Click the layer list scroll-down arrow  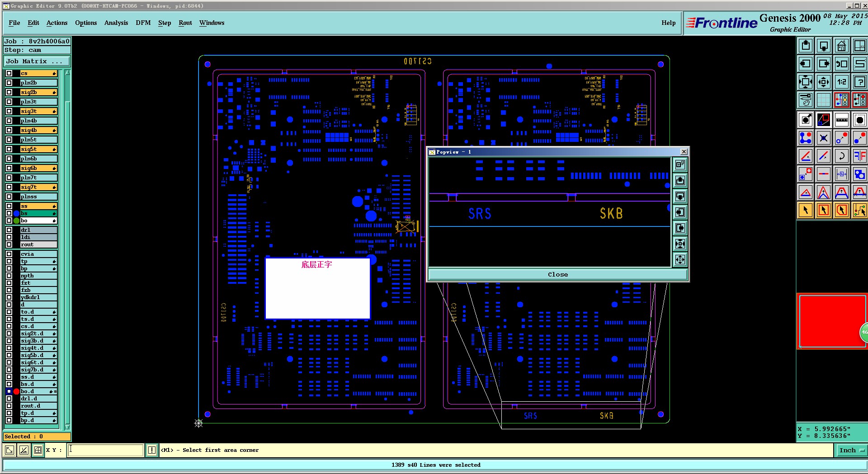[67, 427]
